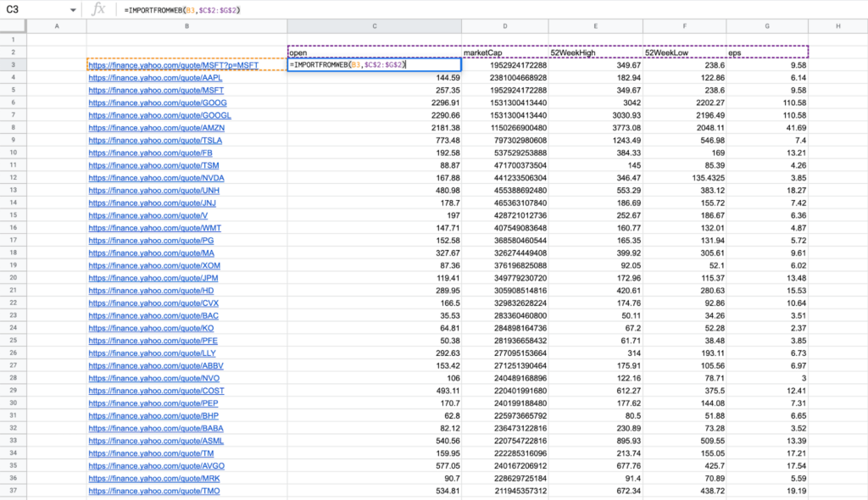Viewport: 868px width, 500px height.
Task: Select cell with value 2296.91
Action: click(374, 103)
